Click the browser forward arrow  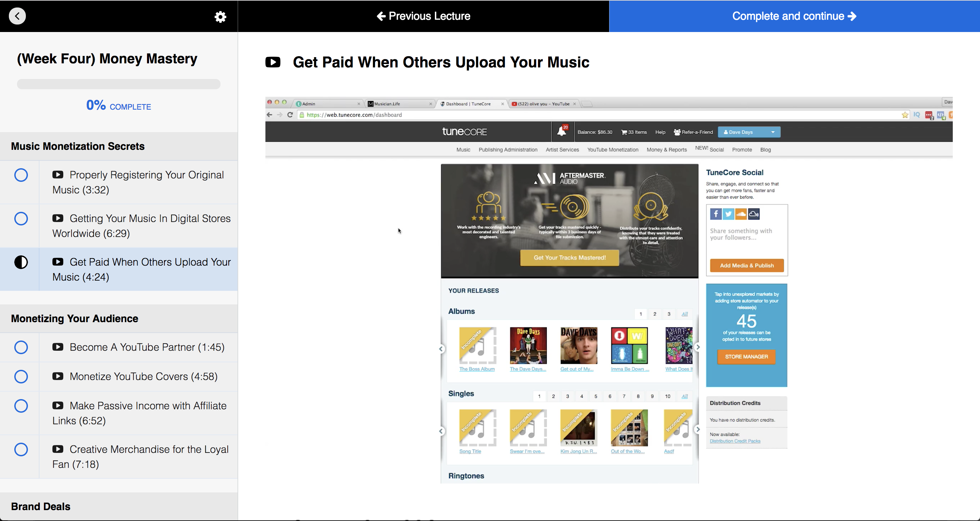280,115
